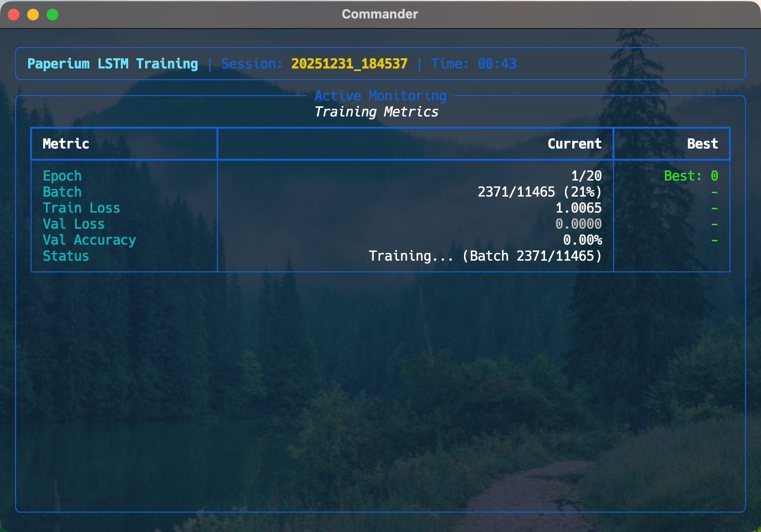Click the 'Session:' label
This screenshot has width=761, height=532.
pos(252,64)
